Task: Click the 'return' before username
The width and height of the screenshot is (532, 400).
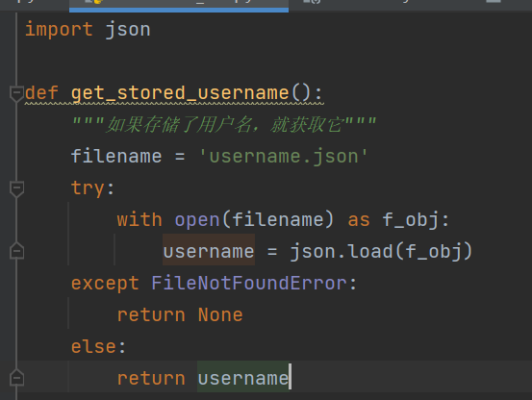Action: point(151,378)
